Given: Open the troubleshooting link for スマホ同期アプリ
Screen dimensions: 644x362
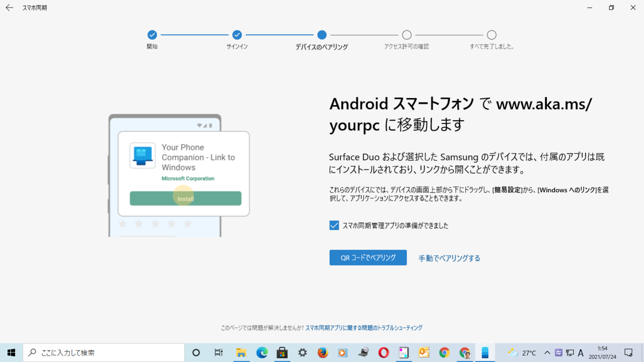Looking at the screenshot, I should pos(364,328).
